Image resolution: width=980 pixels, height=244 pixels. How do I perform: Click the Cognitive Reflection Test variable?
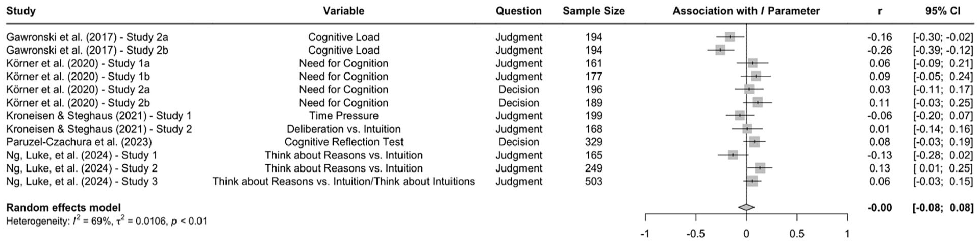point(343,142)
